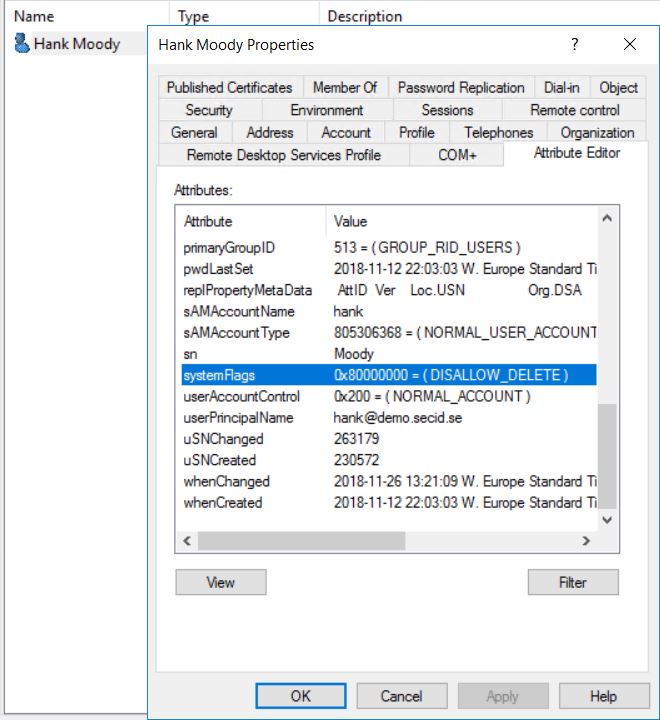The image size is (660, 720).
Task: Select the userAccountControl attribute row
Action: [389, 396]
